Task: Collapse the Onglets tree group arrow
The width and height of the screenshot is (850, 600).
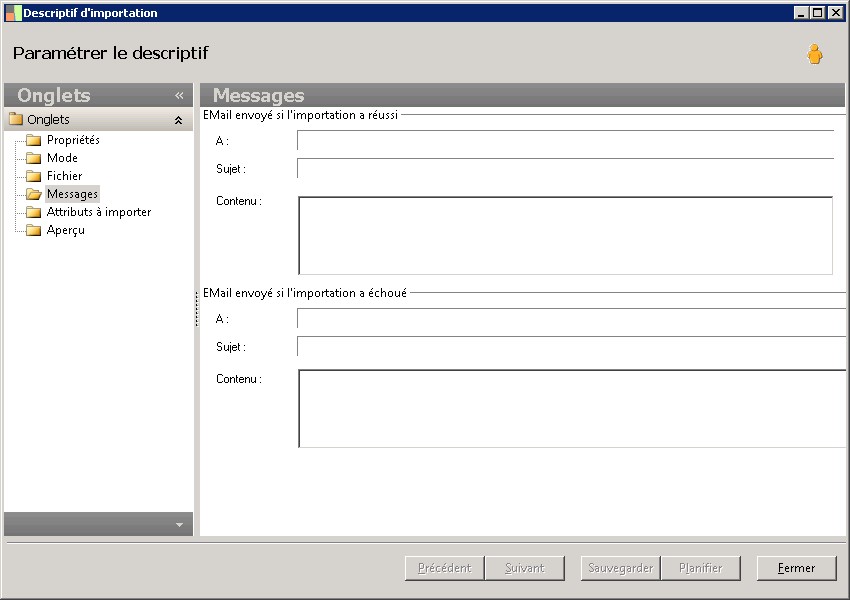Action: [178, 120]
